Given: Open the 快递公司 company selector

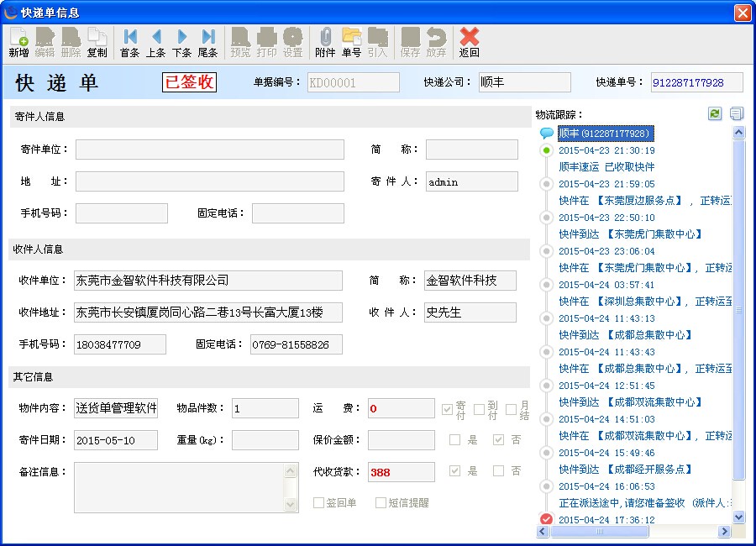Looking at the screenshot, I should [x=524, y=82].
